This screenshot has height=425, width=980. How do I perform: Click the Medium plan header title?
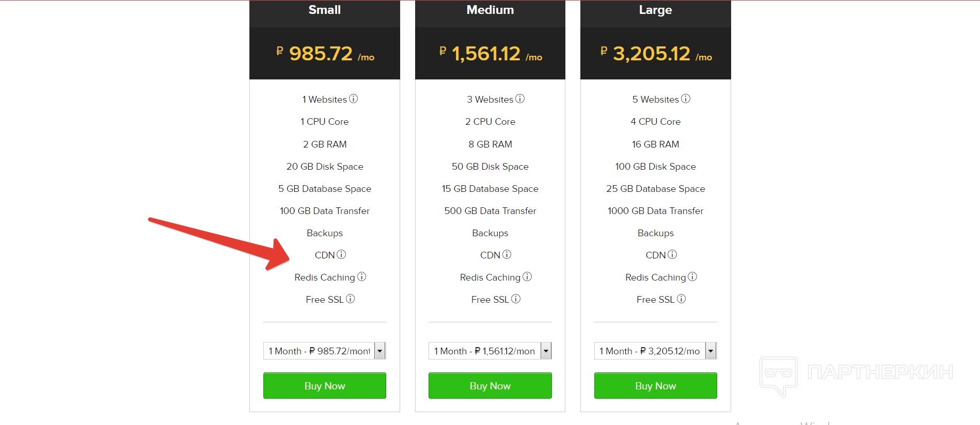tap(490, 10)
